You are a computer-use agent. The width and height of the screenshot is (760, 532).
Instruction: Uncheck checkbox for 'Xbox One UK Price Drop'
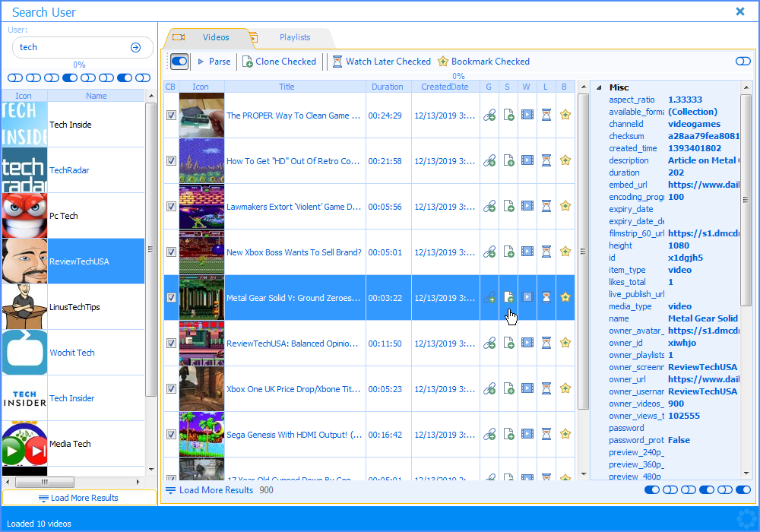[171, 388]
